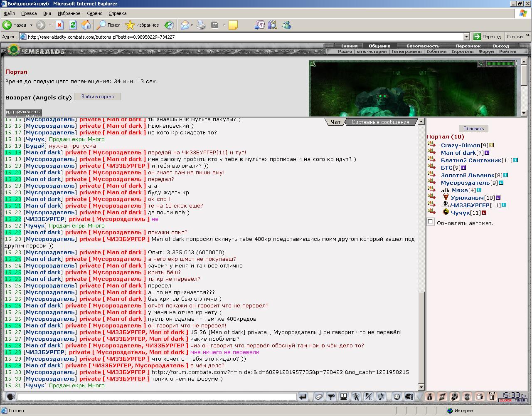
Task: Open Чучук player info icon
Action: pyautogui.click(x=484, y=213)
